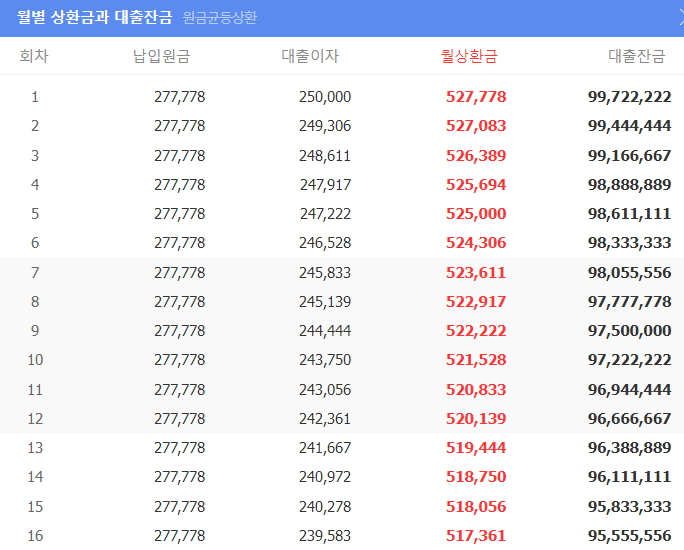Select interest value 245,833

(325, 273)
